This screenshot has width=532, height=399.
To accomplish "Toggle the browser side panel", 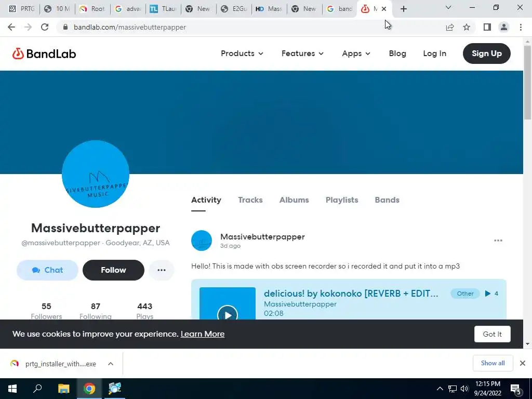I will (x=487, y=27).
